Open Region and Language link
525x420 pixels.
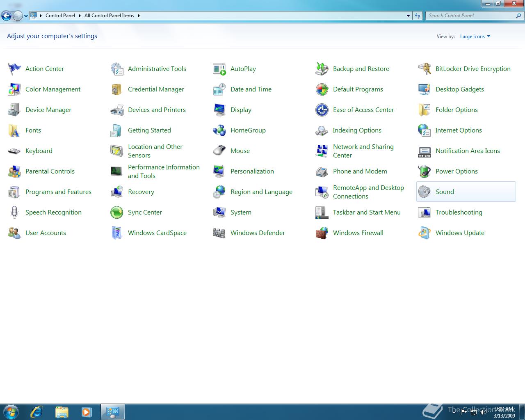coord(261,192)
